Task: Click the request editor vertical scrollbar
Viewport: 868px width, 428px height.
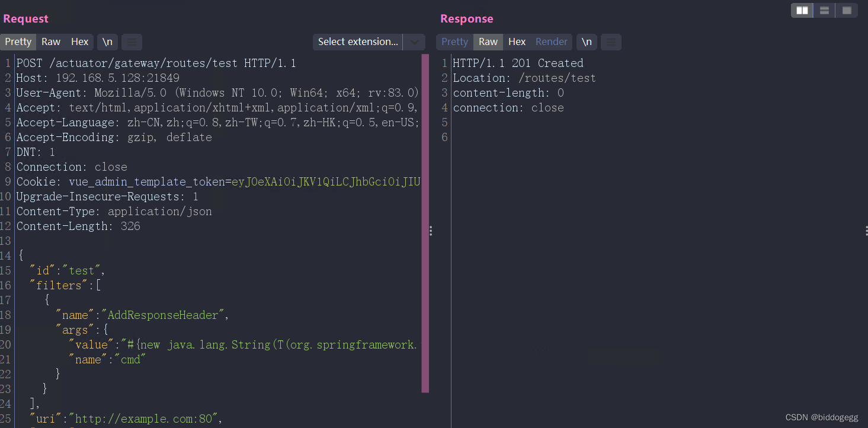Action: pos(425,223)
